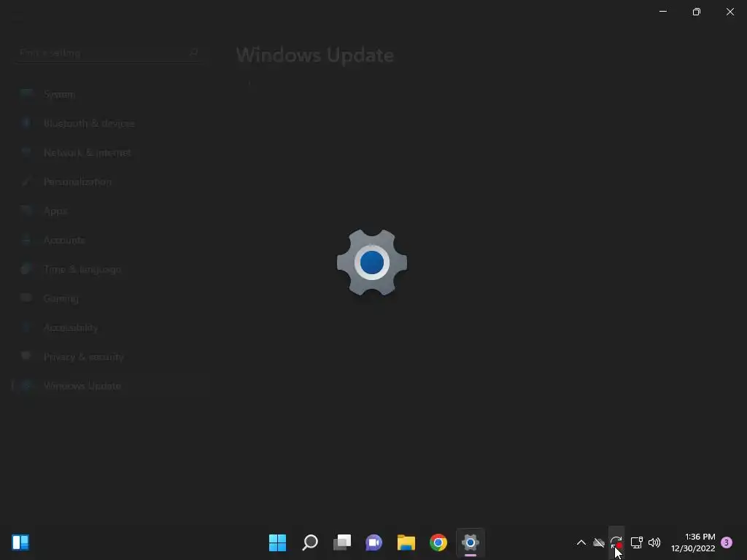Open taskbar Search magnifier

[x=309, y=542]
